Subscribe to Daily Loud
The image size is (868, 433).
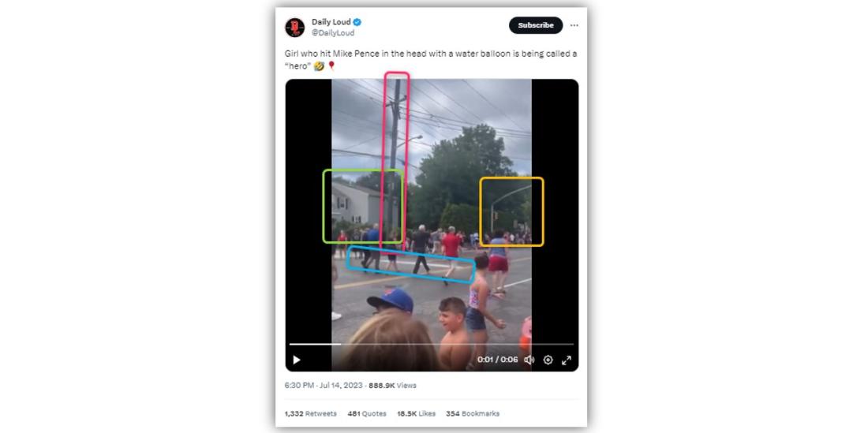(535, 25)
